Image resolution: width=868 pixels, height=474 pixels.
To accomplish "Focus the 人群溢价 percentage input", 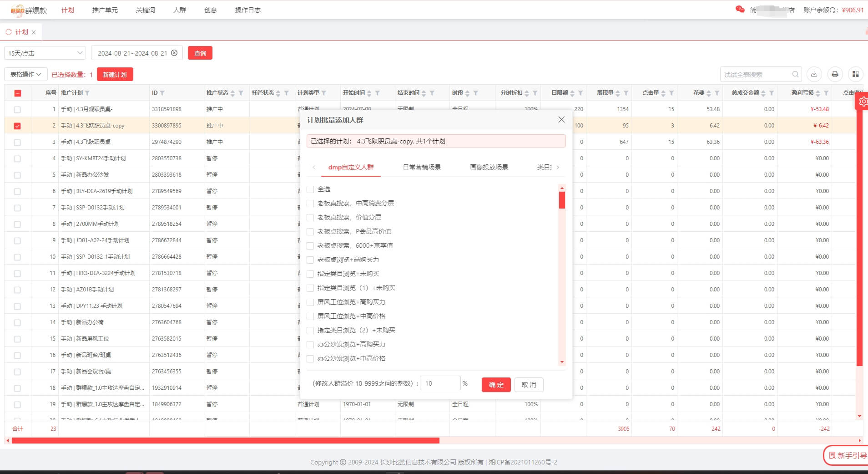I will click(440, 383).
